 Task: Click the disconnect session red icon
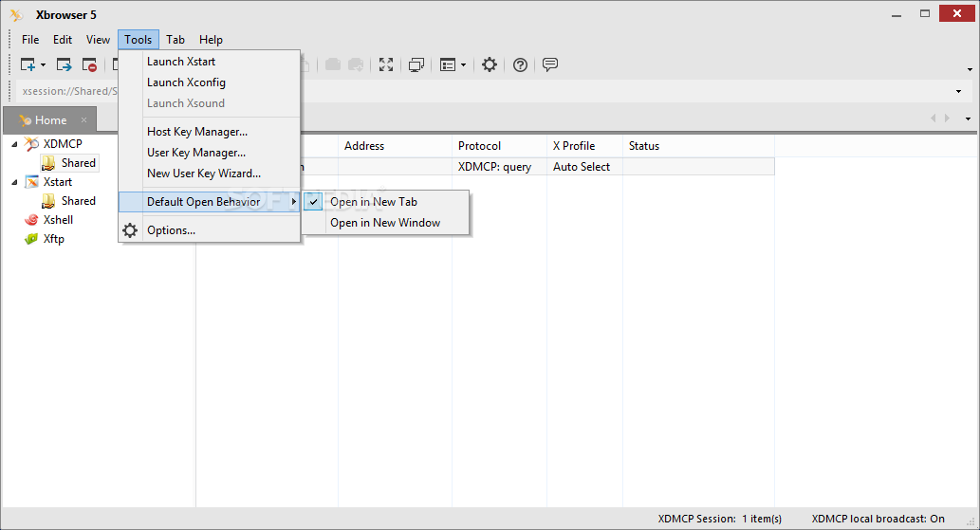89,64
